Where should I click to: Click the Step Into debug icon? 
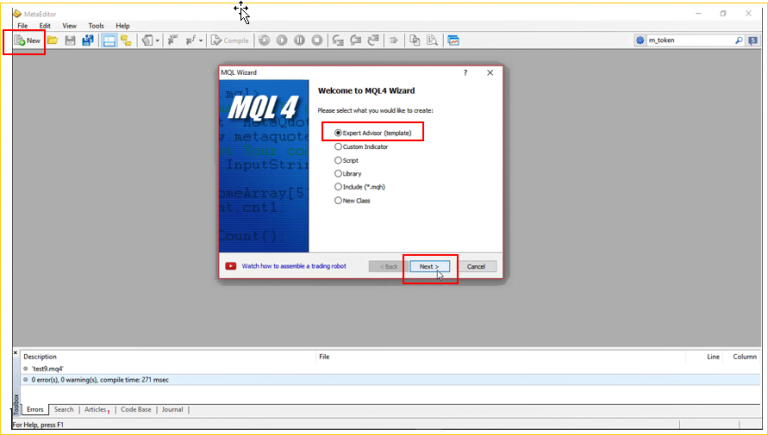pyautogui.click(x=338, y=41)
